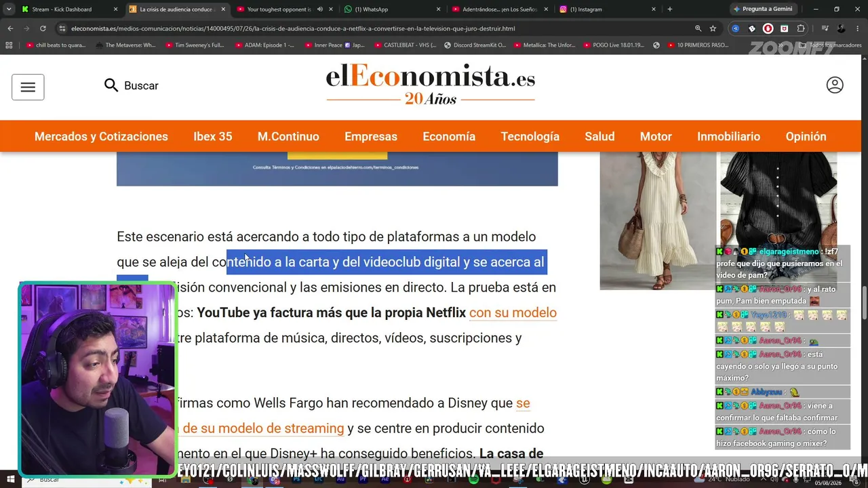The height and width of the screenshot is (488, 868).
Task: Bookmark this page with the star icon
Action: pos(713,28)
